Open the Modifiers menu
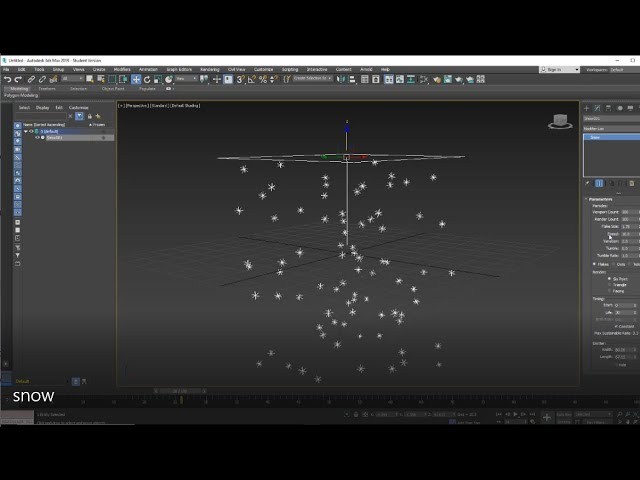 pos(122,69)
